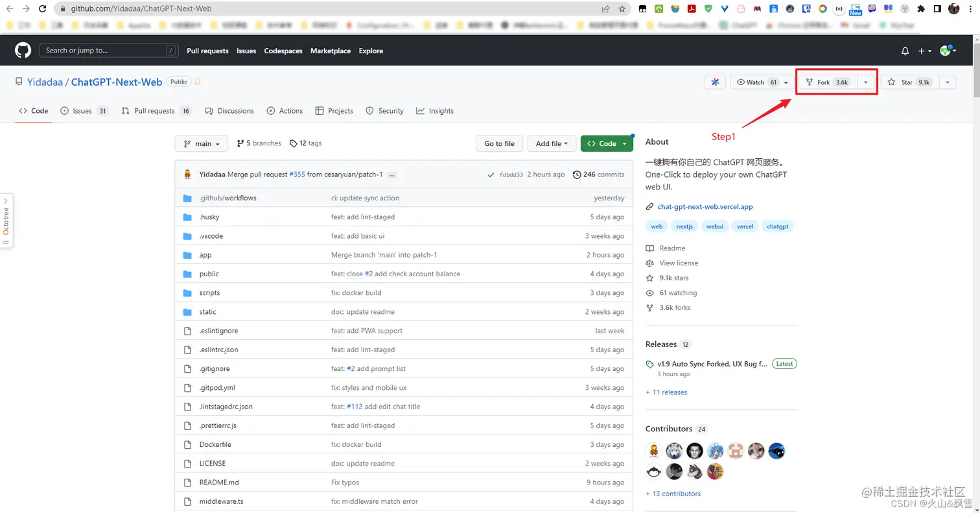
Task: Fork the repository
Action: coord(828,82)
